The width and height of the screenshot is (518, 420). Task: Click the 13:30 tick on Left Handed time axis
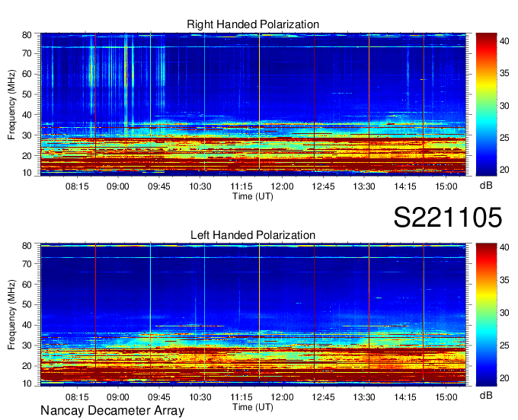click(364, 397)
